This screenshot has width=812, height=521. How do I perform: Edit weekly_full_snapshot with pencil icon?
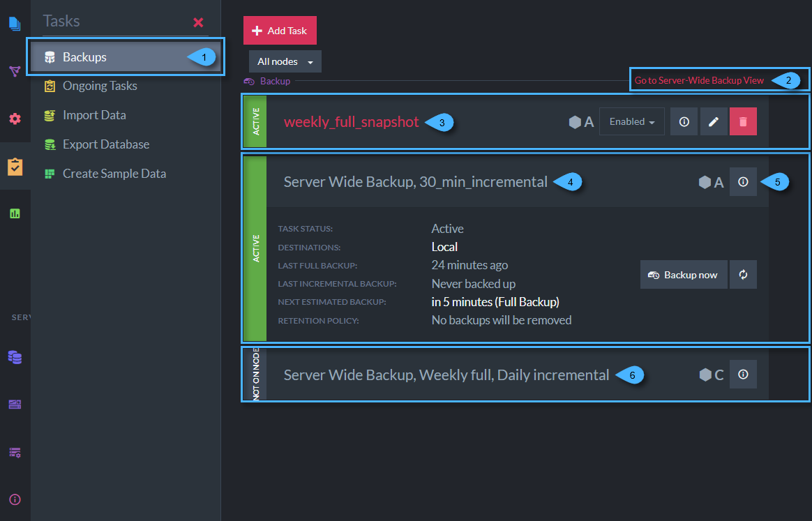click(x=714, y=121)
